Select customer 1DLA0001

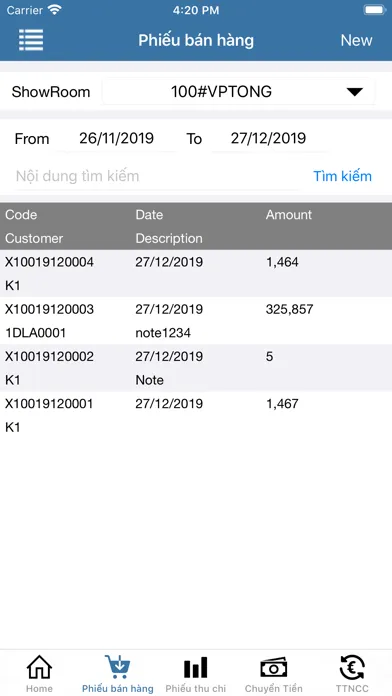36,333
